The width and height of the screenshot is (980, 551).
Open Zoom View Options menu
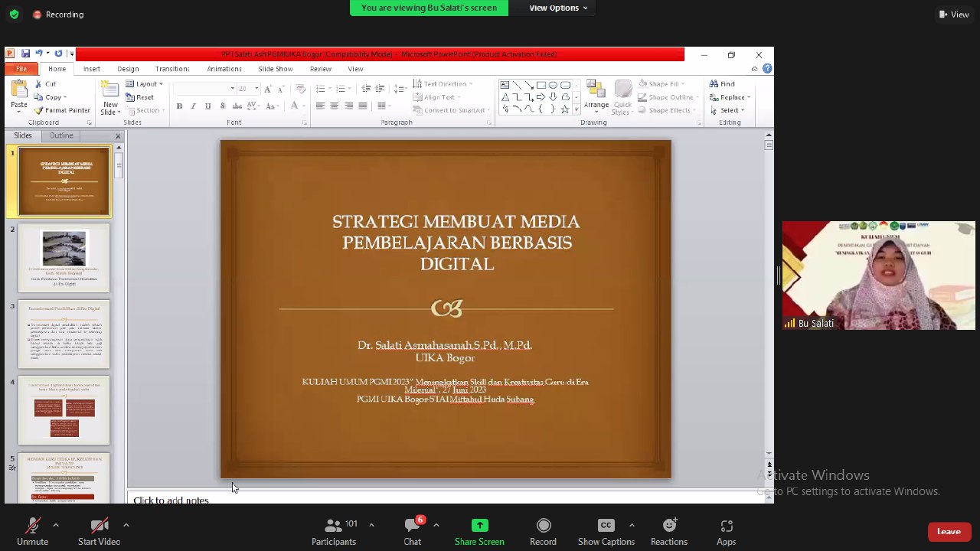coord(558,8)
